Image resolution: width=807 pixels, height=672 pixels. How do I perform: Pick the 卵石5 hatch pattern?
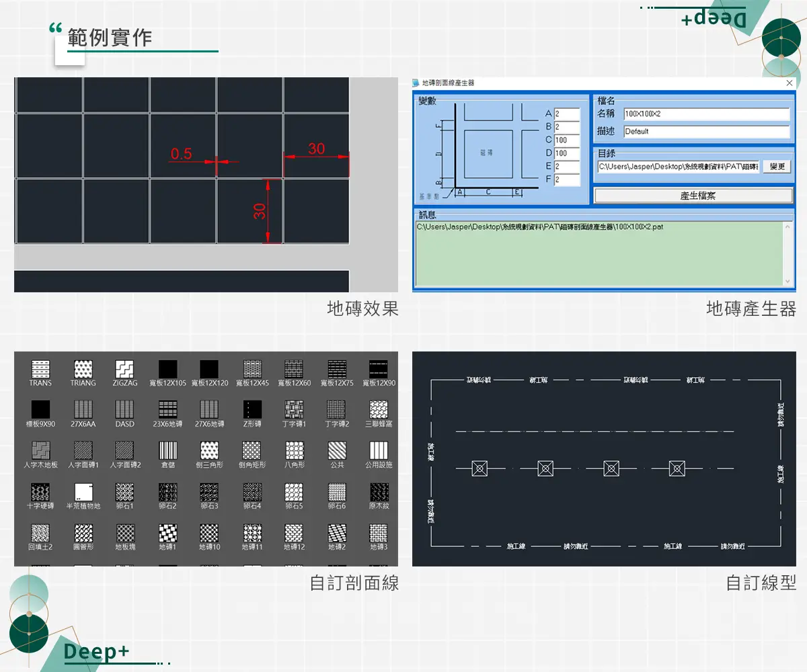[295, 492]
